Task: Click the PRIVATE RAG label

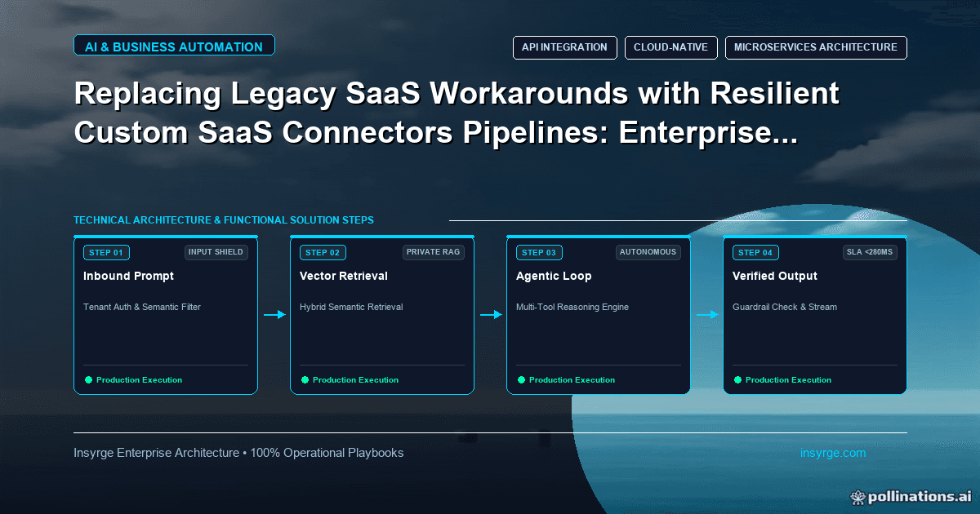Action: (x=434, y=252)
